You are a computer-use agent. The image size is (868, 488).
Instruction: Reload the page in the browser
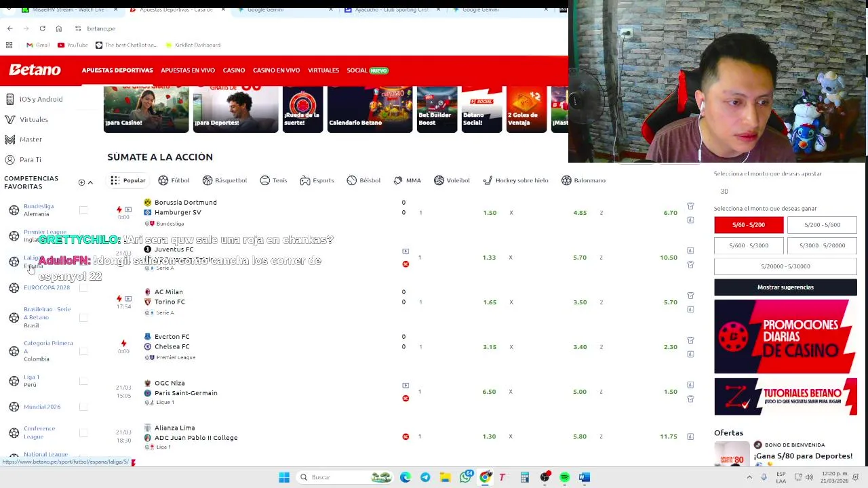pyautogui.click(x=42, y=28)
